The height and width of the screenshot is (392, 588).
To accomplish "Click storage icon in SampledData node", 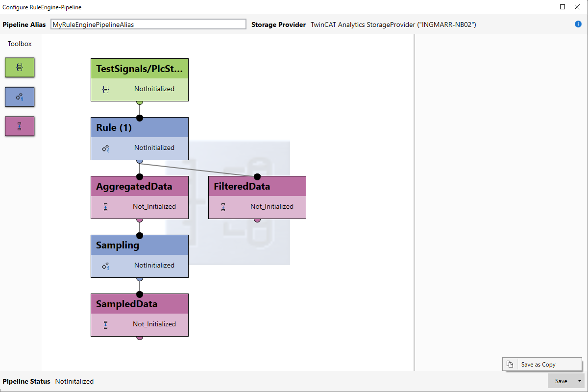I will [105, 324].
